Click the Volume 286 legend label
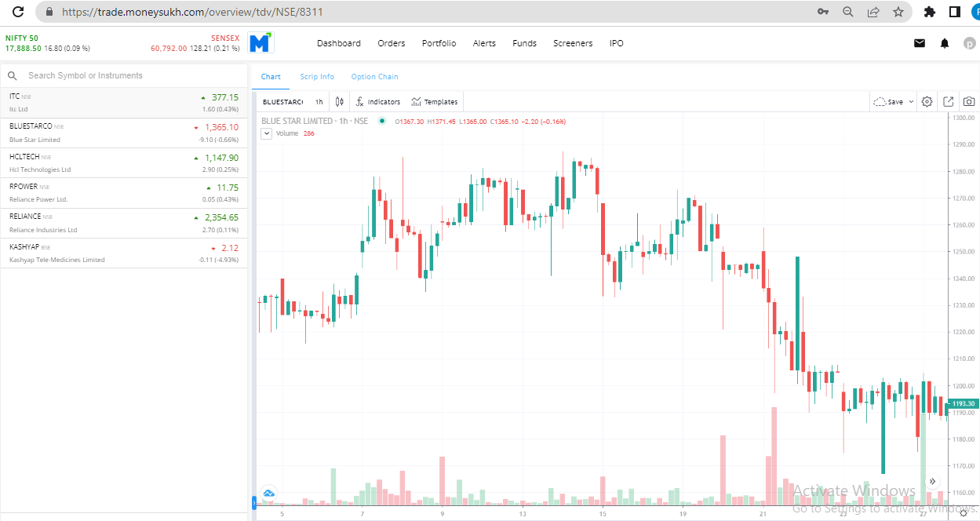The width and height of the screenshot is (980, 521). [295, 133]
